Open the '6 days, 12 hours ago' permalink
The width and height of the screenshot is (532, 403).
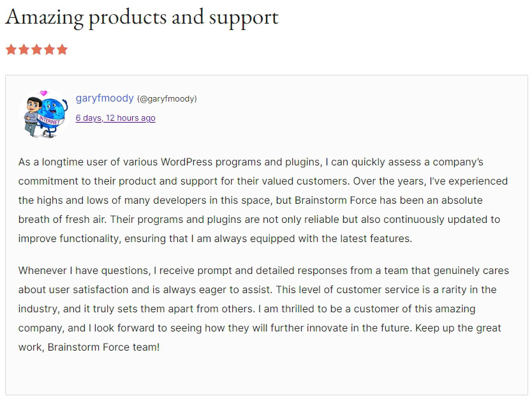pos(115,118)
